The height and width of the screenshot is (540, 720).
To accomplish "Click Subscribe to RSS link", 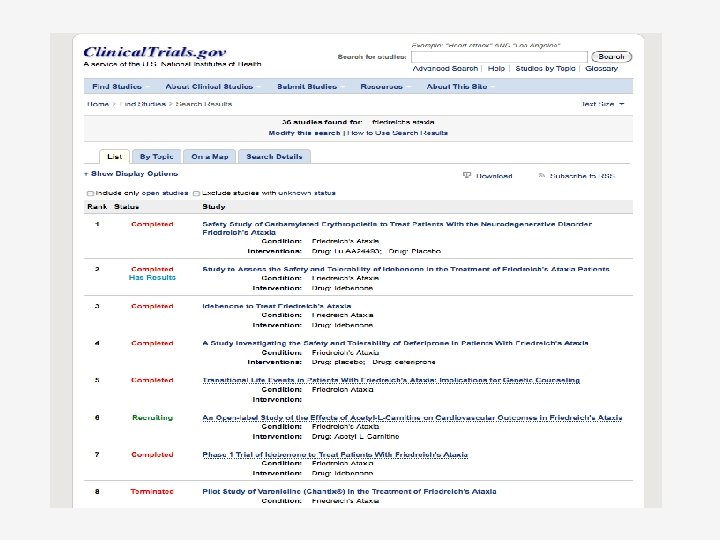I will pos(581,176).
